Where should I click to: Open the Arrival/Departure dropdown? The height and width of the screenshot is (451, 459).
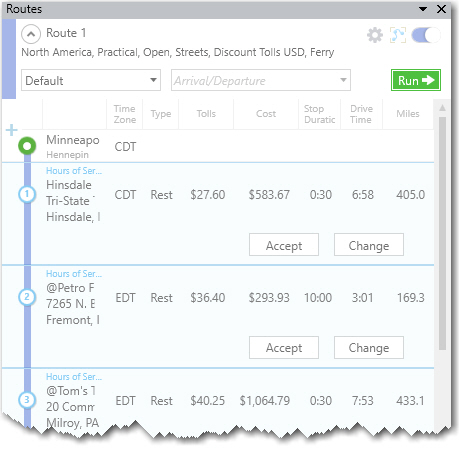[261, 80]
